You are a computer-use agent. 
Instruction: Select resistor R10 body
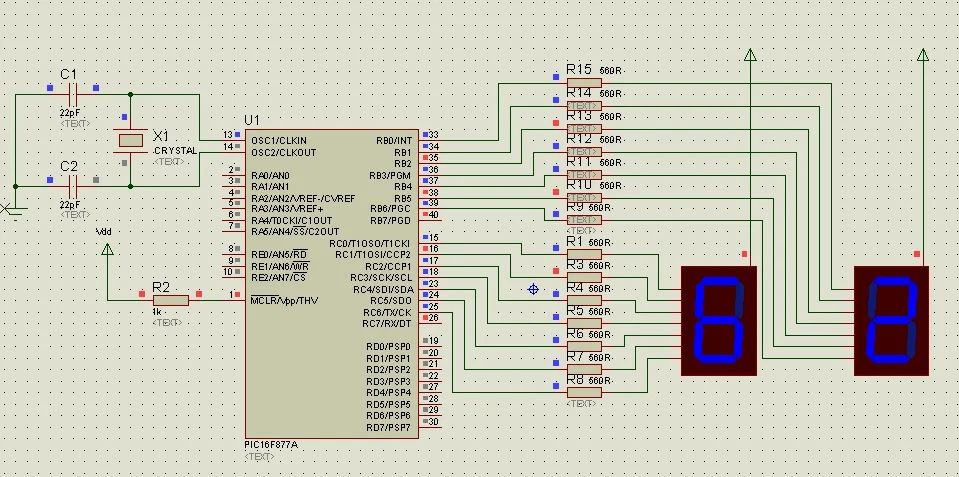[x=584, y=197]
